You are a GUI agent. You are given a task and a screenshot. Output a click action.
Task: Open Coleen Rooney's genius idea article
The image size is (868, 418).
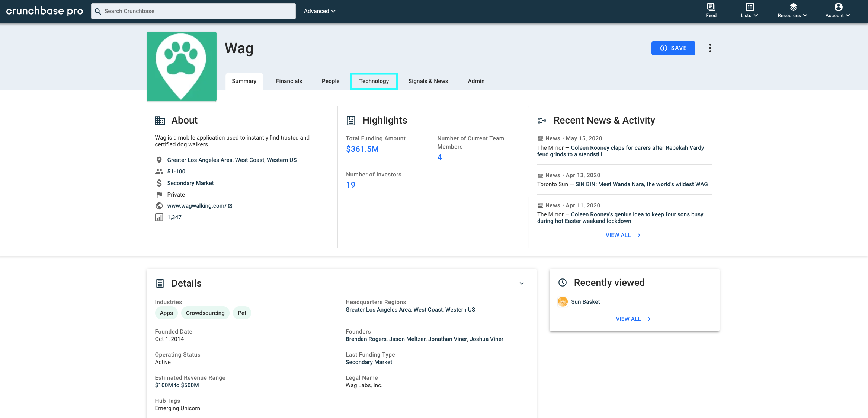point(620,218)
